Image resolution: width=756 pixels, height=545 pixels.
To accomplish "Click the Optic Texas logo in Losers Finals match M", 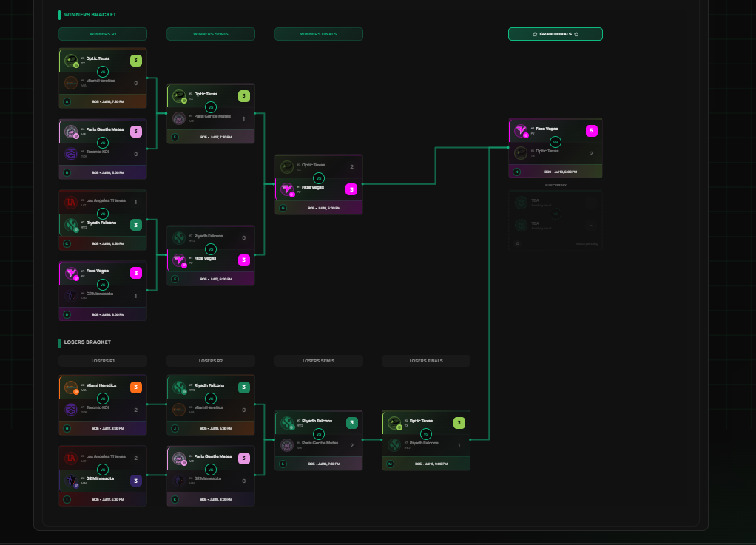I will point(394,423).
